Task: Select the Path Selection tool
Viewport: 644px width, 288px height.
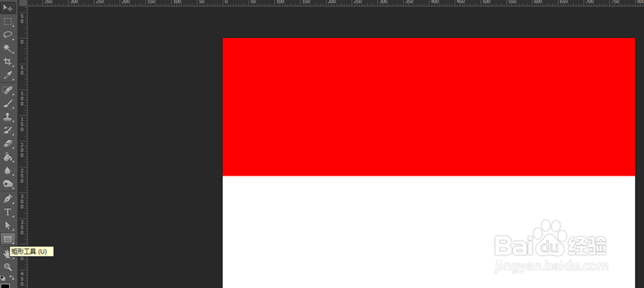Action: [8, 226]
